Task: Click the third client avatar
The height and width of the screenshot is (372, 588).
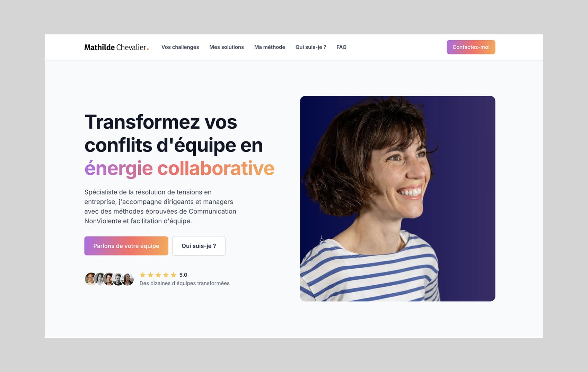Action: coord(109,279)
